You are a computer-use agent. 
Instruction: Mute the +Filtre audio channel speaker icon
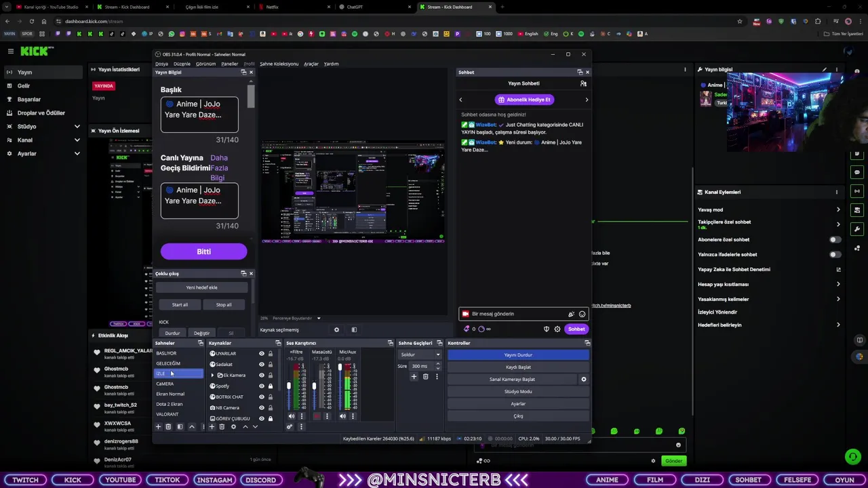click(x=292, y=416)
